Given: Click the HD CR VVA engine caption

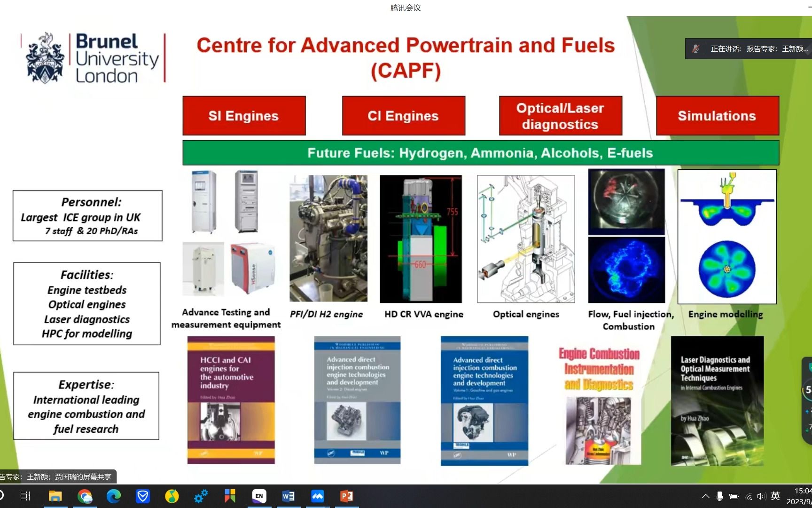Looking at the screenshot, I should [x=424, y=314].
